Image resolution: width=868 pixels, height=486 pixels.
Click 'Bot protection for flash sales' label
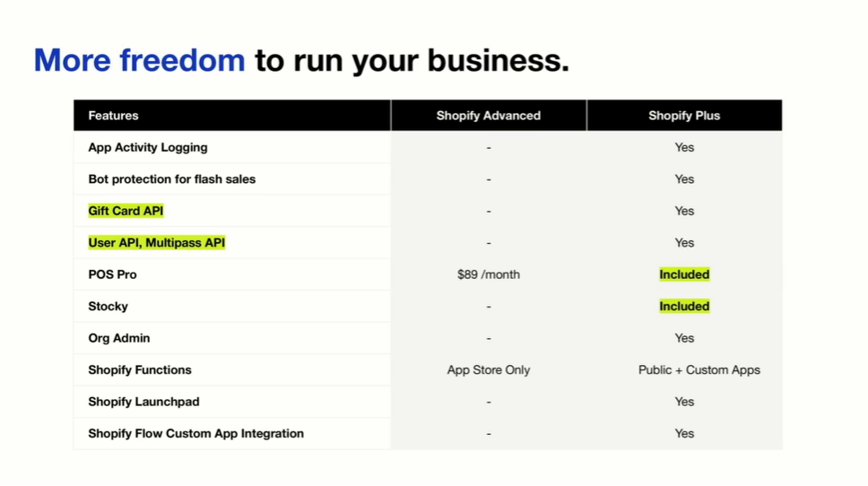(x=171, y=179)
